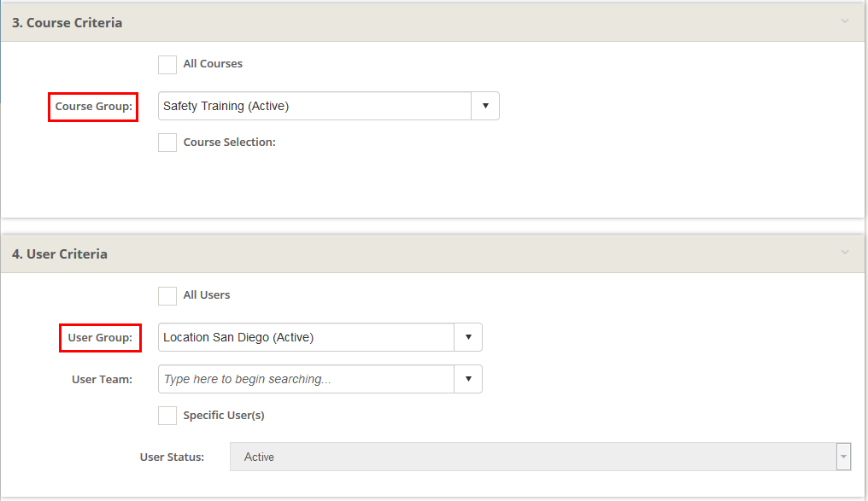Screen dimensions: 868x501
Task: Click the highlighted Course Group label
Action: 93,107
